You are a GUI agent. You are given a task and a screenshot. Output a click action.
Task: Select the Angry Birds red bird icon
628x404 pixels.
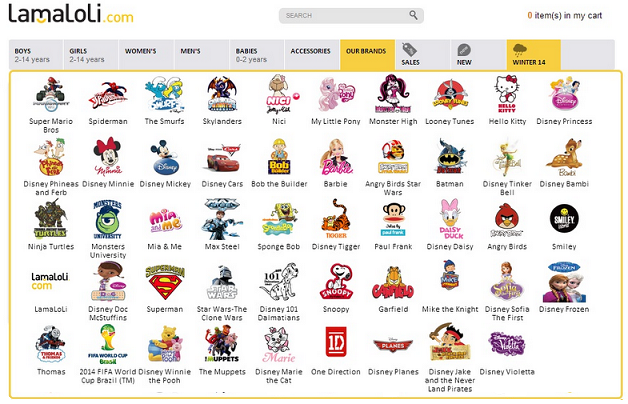point(507,220)
